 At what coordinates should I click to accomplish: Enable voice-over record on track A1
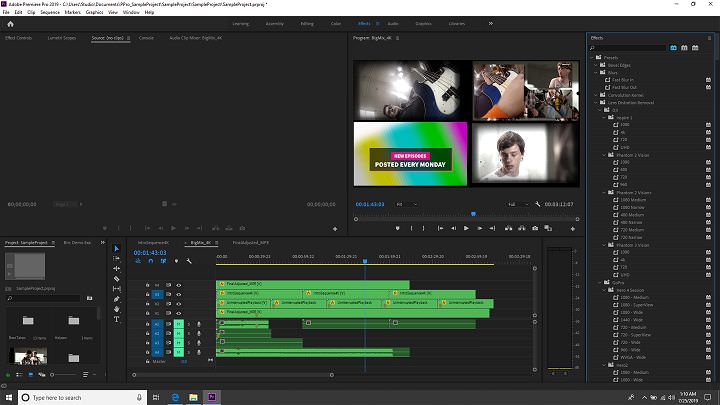coord(199,324)
